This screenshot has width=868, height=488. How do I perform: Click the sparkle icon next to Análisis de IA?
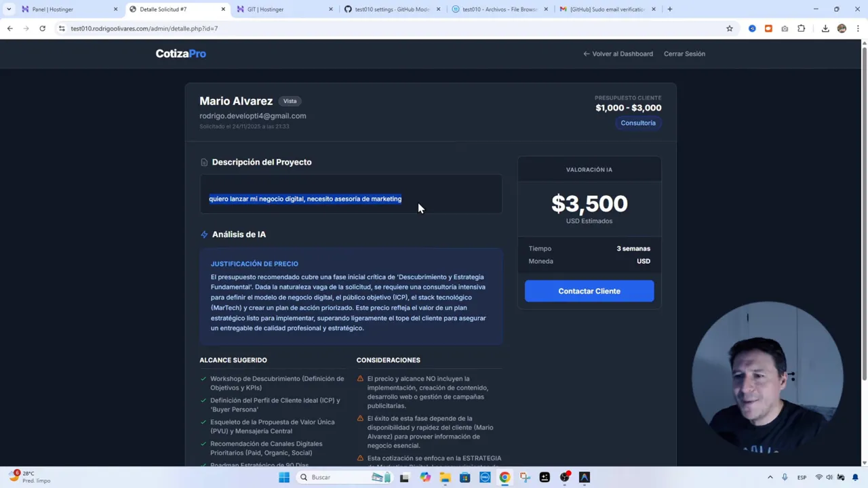click(x=204, y=234)
